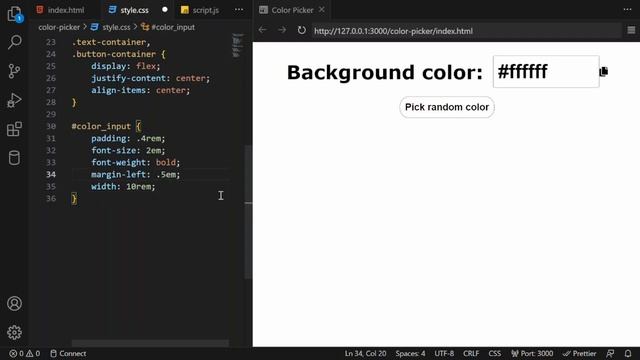Open the Accounts icon
The height and width of the screenshot is (360, 640).
14,303
